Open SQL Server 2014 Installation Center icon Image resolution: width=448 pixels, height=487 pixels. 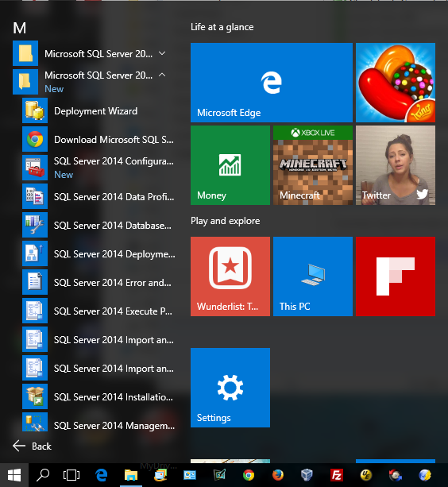click(x=35, y=396)
